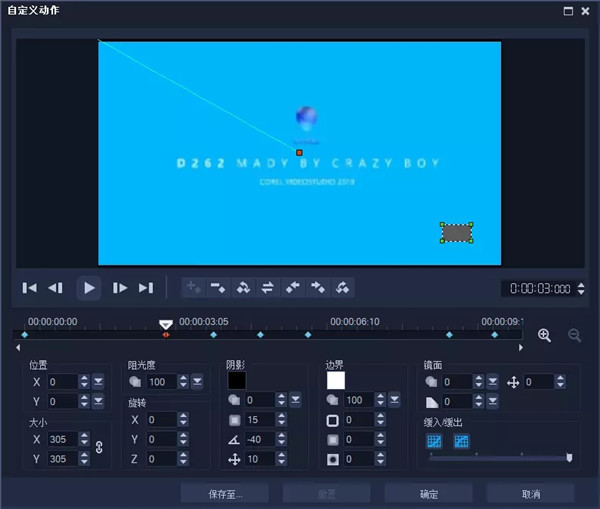Open the black shadow color swatch

click(237, 380)
